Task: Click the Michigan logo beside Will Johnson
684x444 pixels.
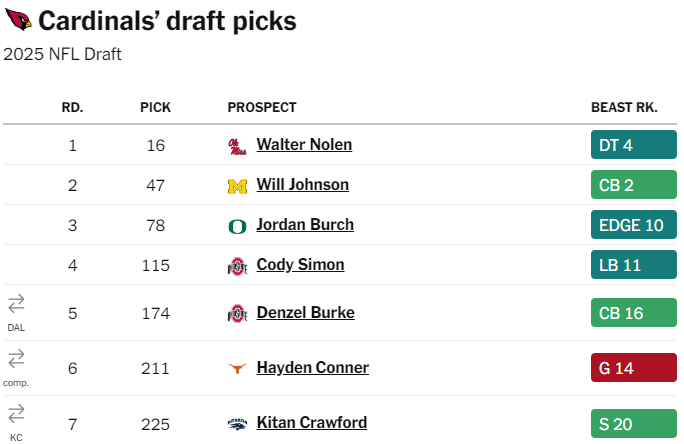Action: 237,186
